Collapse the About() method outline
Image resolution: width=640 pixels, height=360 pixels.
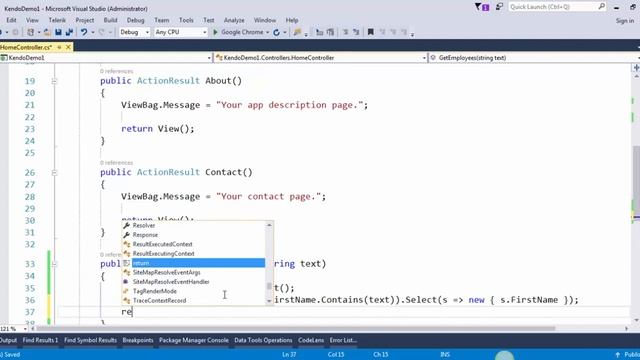pos(54,81)
